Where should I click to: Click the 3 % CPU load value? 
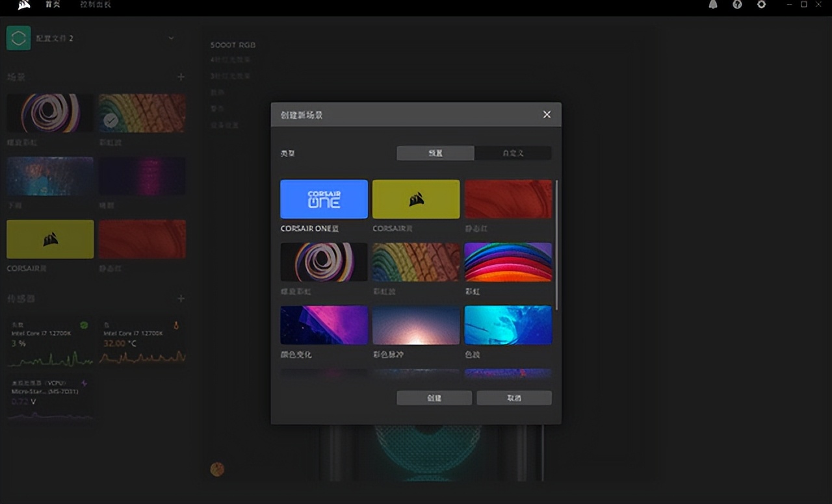18,342
